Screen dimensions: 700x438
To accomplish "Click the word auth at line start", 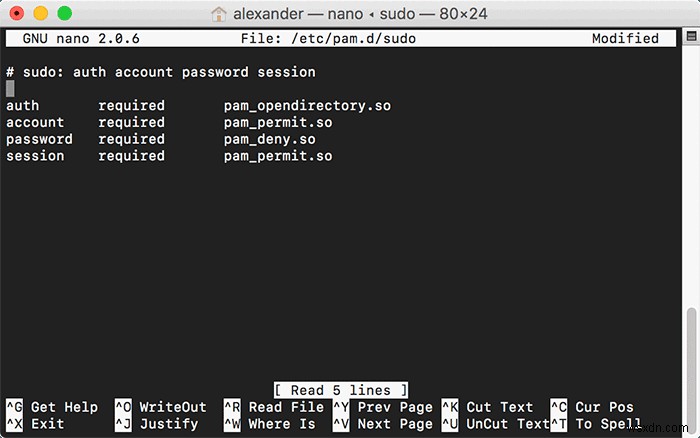I will [22, 106].
